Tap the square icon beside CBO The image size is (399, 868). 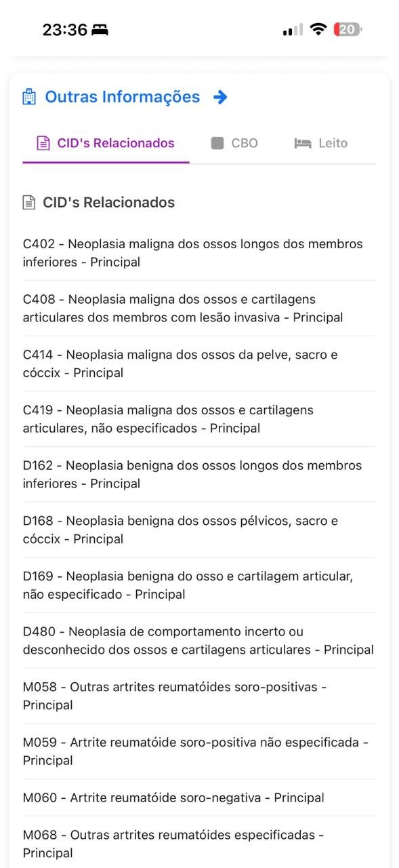(x=218, y=142)
